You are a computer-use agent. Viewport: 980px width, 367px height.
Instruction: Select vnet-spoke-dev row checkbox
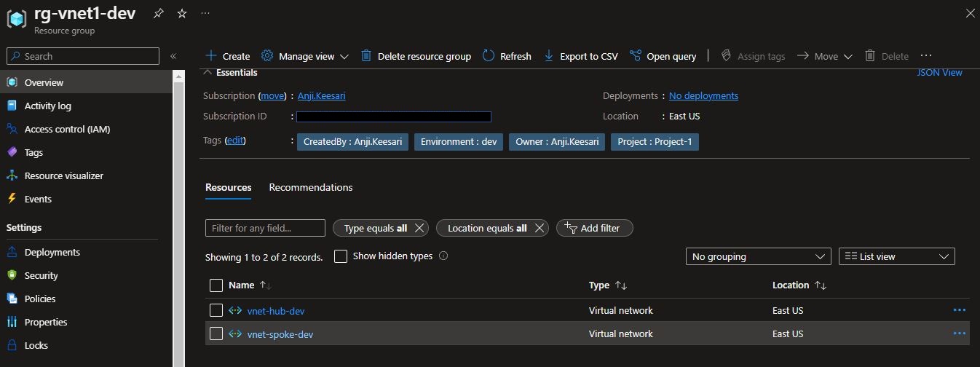pyautogui.click(x=216, y=334)
